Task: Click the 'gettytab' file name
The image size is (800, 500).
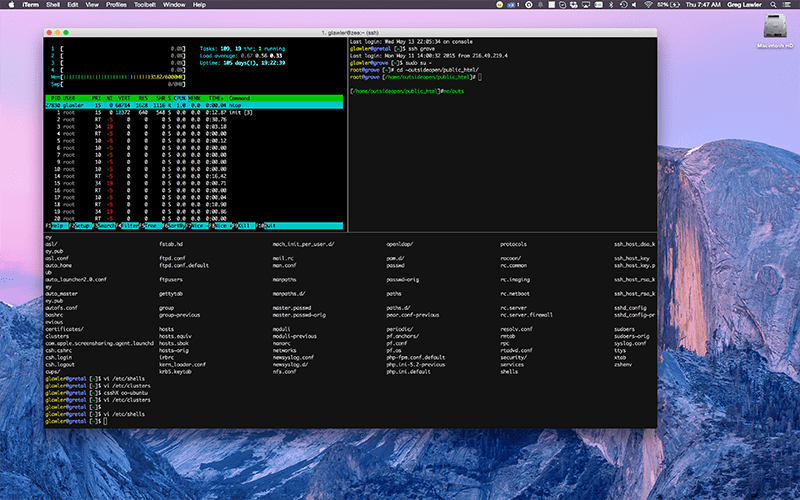Action: 171,294
